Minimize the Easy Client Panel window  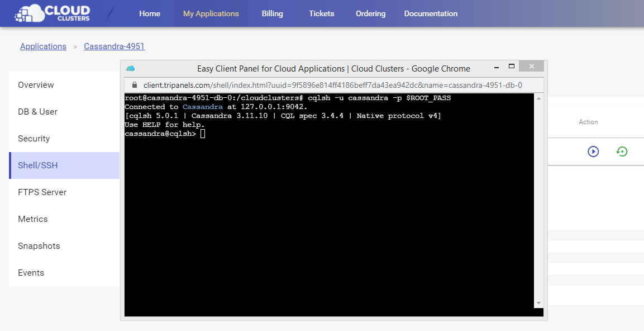pos(497,66)
